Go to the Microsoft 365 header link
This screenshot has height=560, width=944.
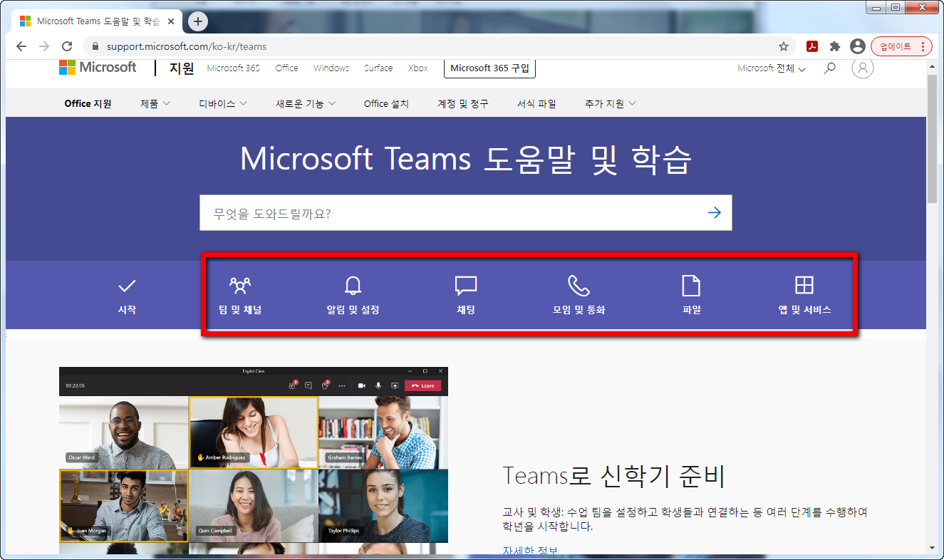point(233,68)
